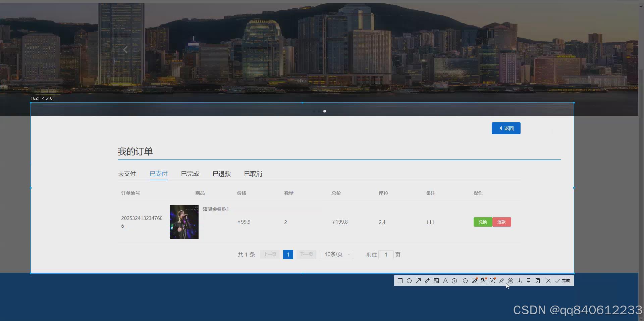
Task: Cancel the screenshot with X icon
Action: click(548, 281)
